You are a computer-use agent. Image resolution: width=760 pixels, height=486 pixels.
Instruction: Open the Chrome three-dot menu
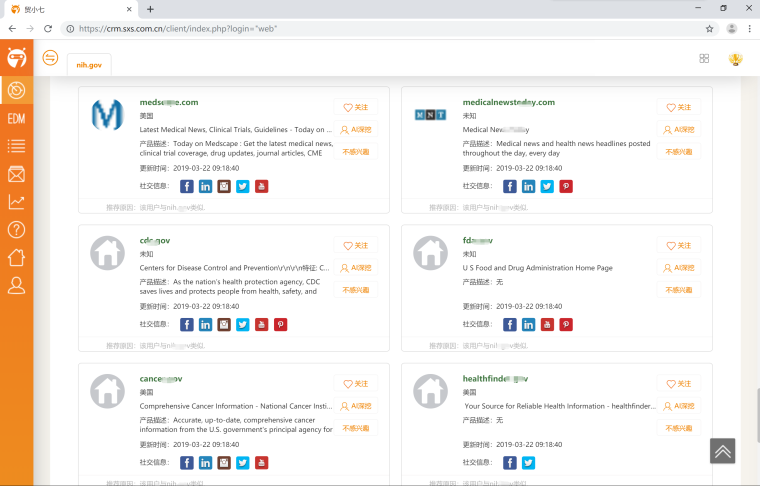tap(750, 29)
